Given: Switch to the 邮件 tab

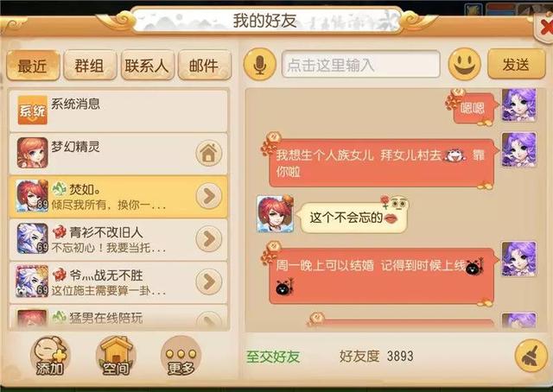Looking at the screenshot, I should pos(205,66).
